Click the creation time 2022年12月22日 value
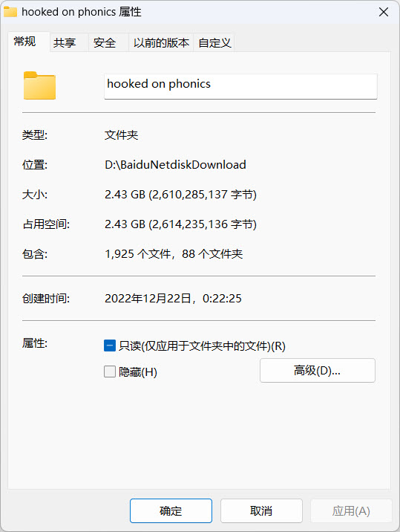 (173, 298)
